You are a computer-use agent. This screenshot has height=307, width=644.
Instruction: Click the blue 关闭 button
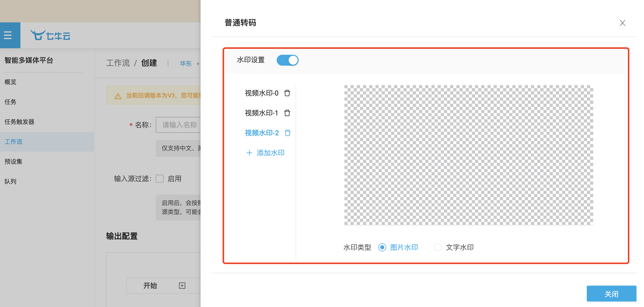(611, 294)
